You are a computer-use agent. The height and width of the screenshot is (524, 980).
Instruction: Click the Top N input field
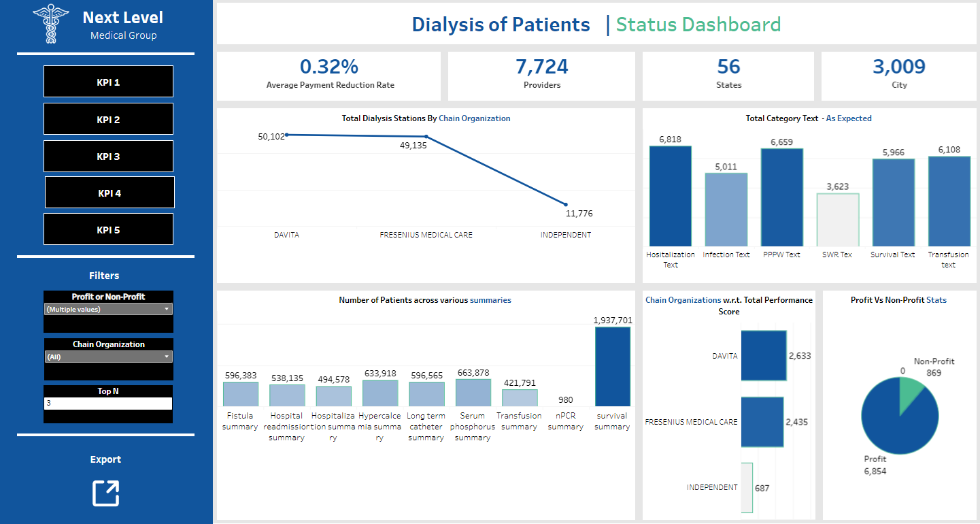coord(108,404)
